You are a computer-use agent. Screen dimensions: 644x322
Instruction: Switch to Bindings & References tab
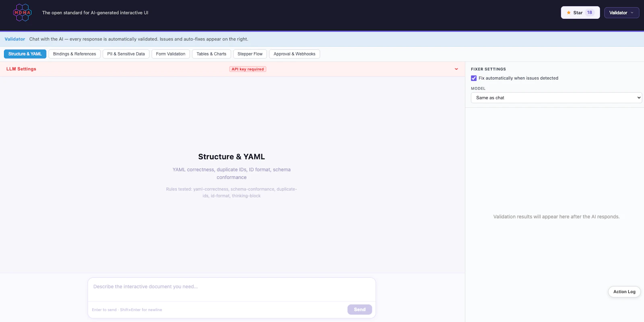tap(74, 54)
